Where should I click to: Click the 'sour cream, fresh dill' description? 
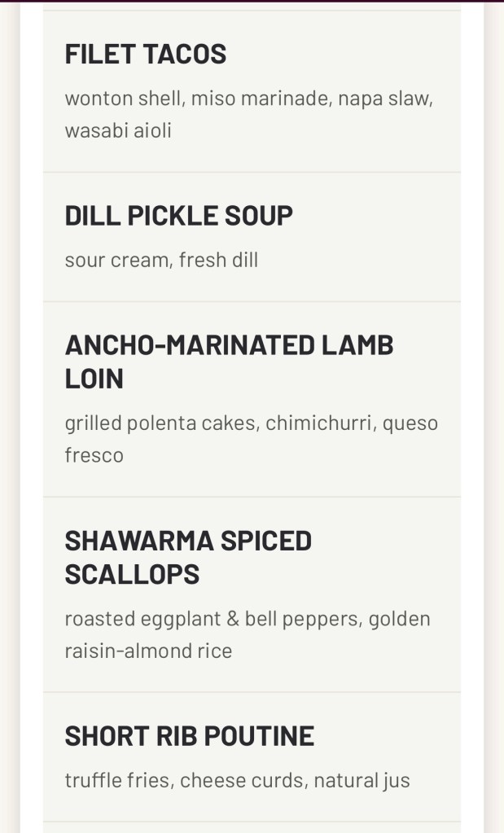161,261
